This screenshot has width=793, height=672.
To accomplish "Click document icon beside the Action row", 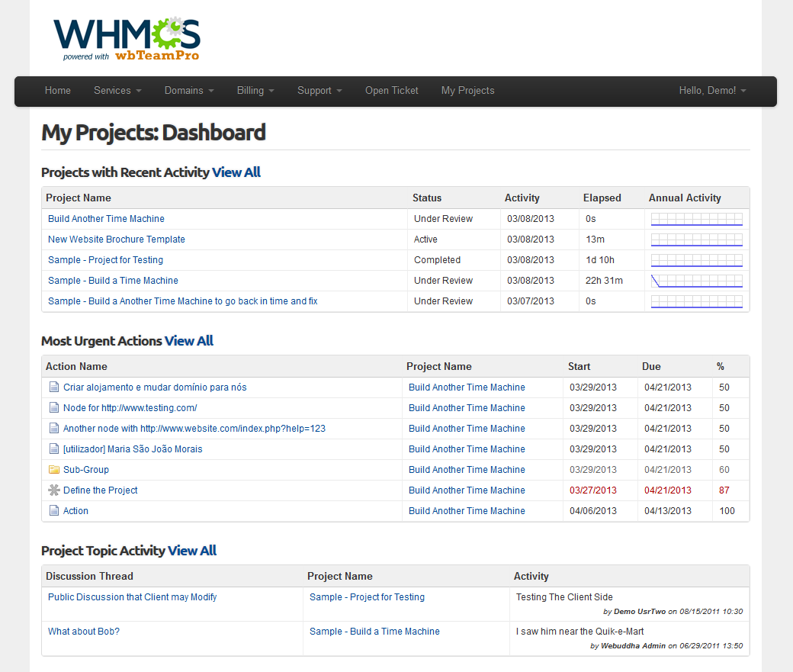I will pyautogui.click(x=53, y=511).
